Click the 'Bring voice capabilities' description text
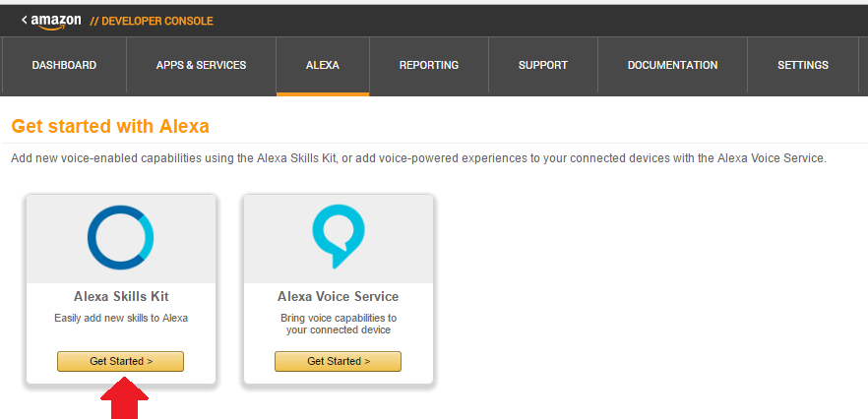 click(338, 324)
